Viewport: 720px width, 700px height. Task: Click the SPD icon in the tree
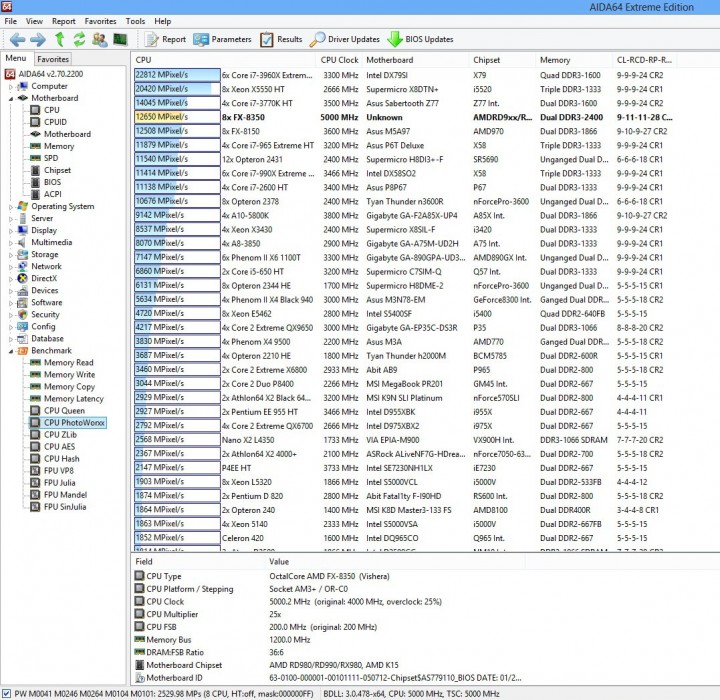tap(35, 158)
